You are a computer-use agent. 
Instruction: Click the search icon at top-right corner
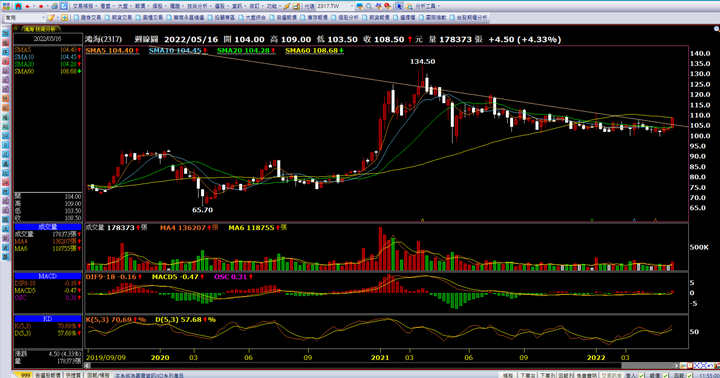716,28
